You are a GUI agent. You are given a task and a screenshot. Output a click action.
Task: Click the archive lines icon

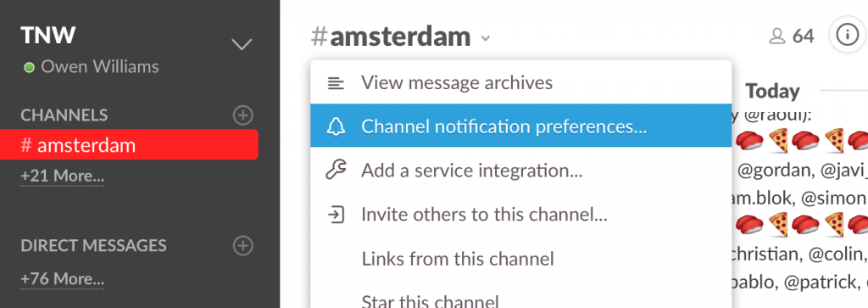click(336, 83)
